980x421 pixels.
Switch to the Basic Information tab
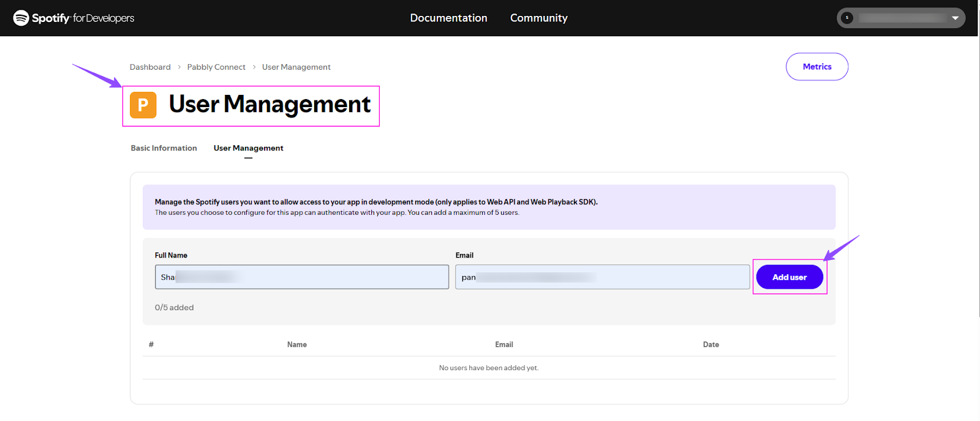pos(164,148)
